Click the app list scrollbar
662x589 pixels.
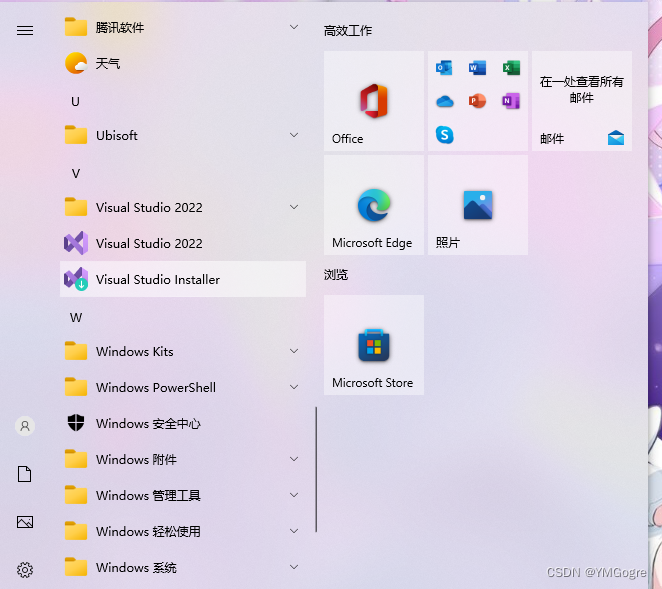coord(316,470)
